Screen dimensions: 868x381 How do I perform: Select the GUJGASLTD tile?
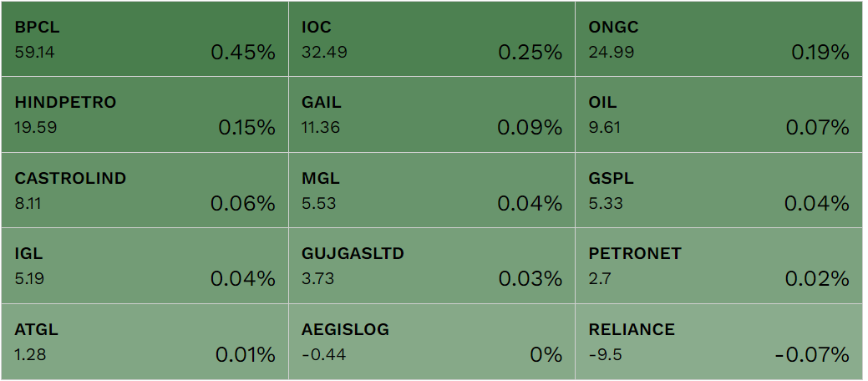tap(431, 266)
